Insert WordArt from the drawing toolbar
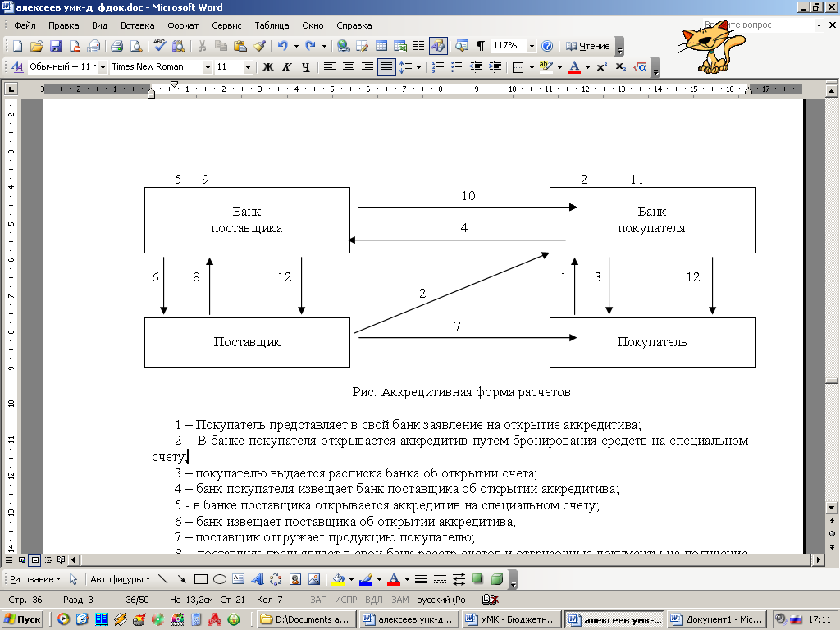The image size is (840, 630). coord(257,579)
